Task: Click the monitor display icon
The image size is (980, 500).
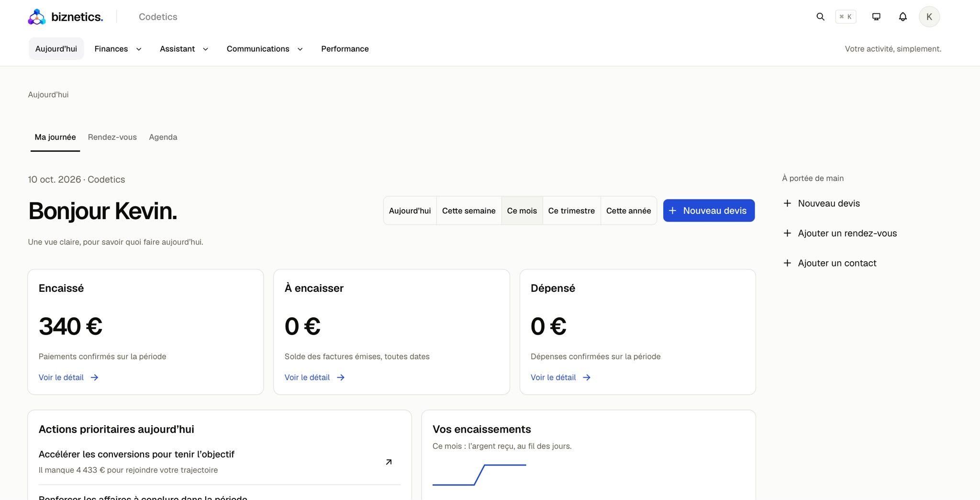Action: (x=876, y=17)
